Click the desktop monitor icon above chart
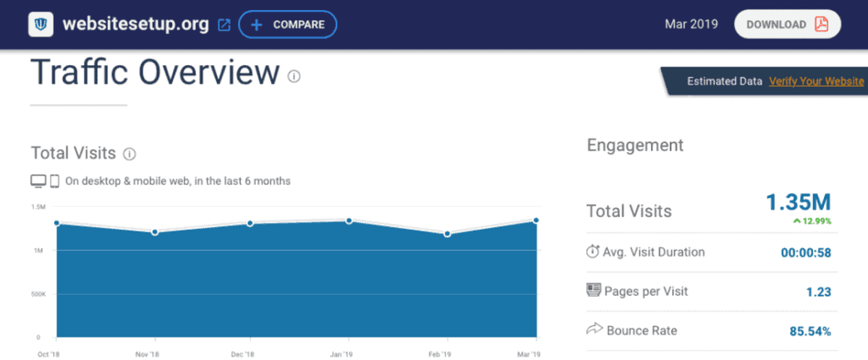 pyautogui.click(x=38, y=181)
